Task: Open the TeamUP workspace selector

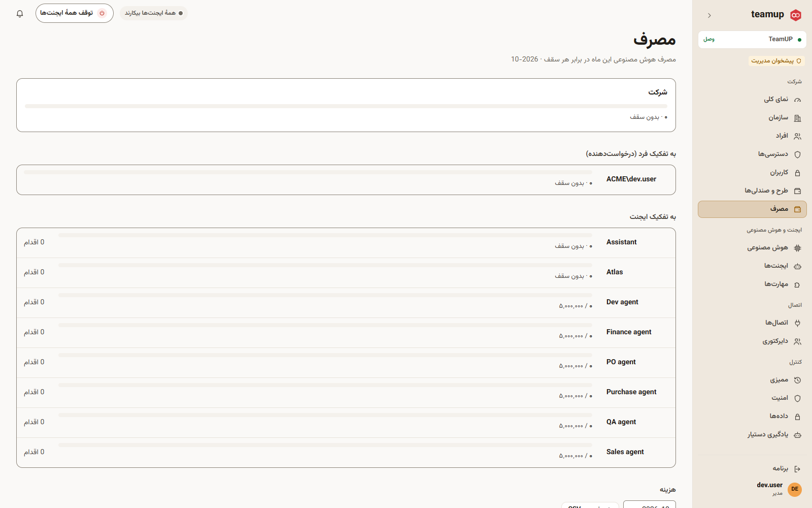Action: coord(752,39)
